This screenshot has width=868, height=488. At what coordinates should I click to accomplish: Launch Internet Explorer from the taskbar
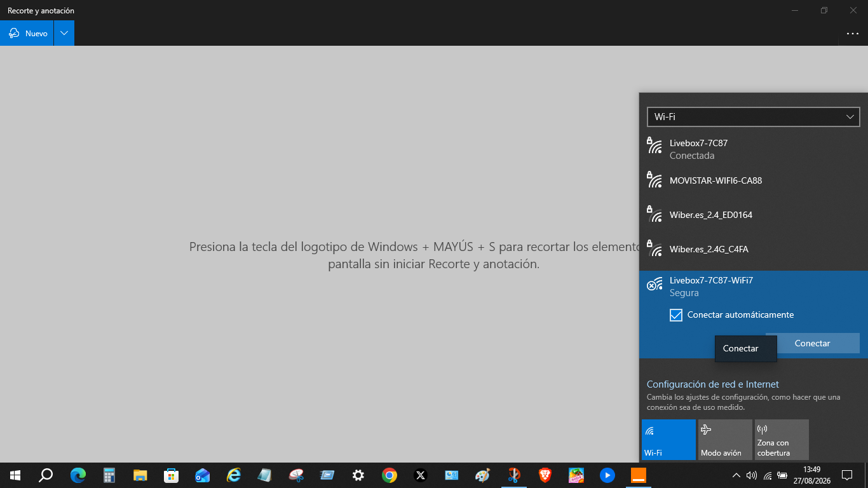coord(234,475)
